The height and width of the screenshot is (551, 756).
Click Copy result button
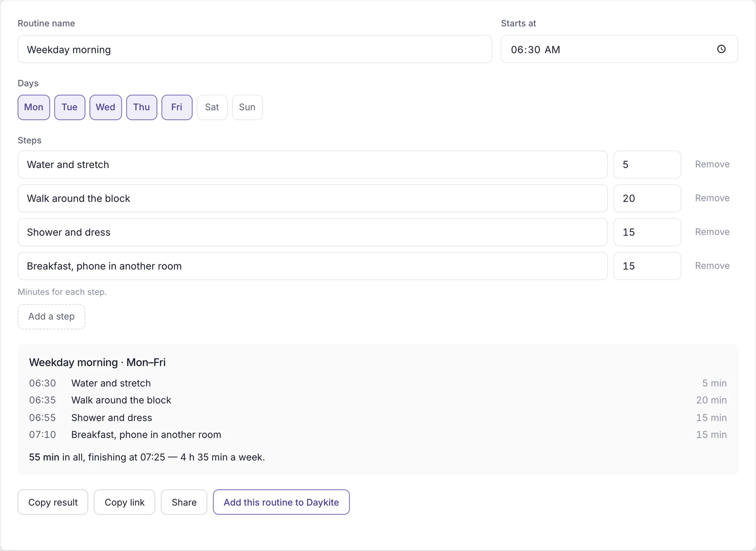pyautogui.click(x=53, y=502)
